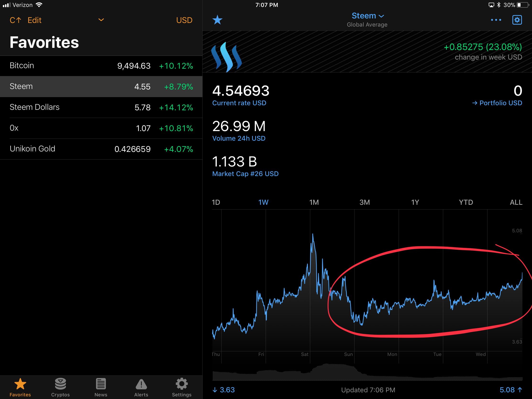Screen dimensions: 532x399
Task: Tap the Edit favorites button
Action: [34, 20]
